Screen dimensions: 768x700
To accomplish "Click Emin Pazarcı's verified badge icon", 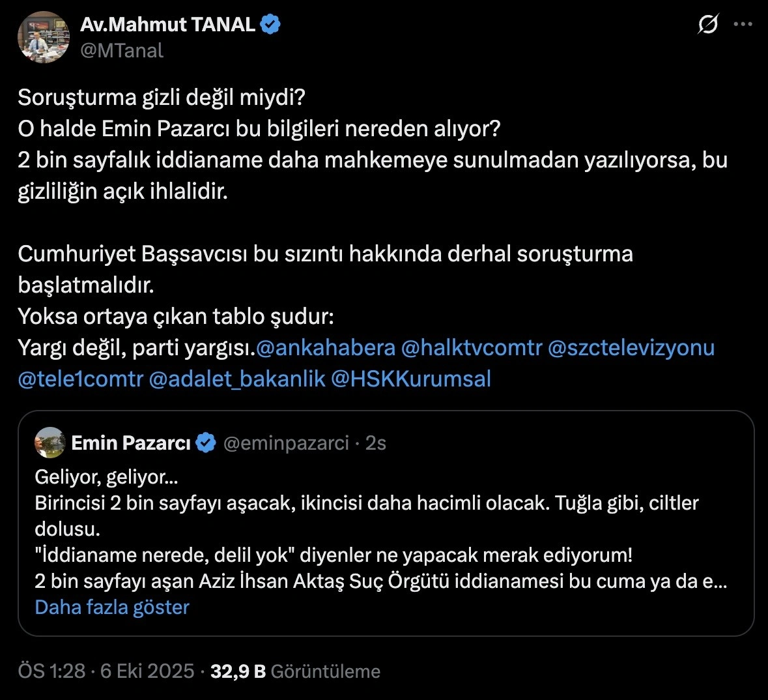I will pos(206,443).
